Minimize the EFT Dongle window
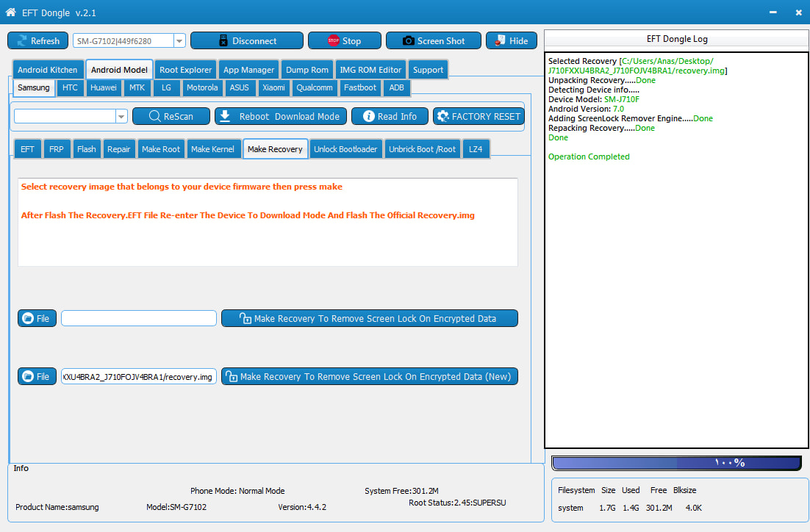Image resolution: width=810 pixels, height=532 pixels. 773,12
